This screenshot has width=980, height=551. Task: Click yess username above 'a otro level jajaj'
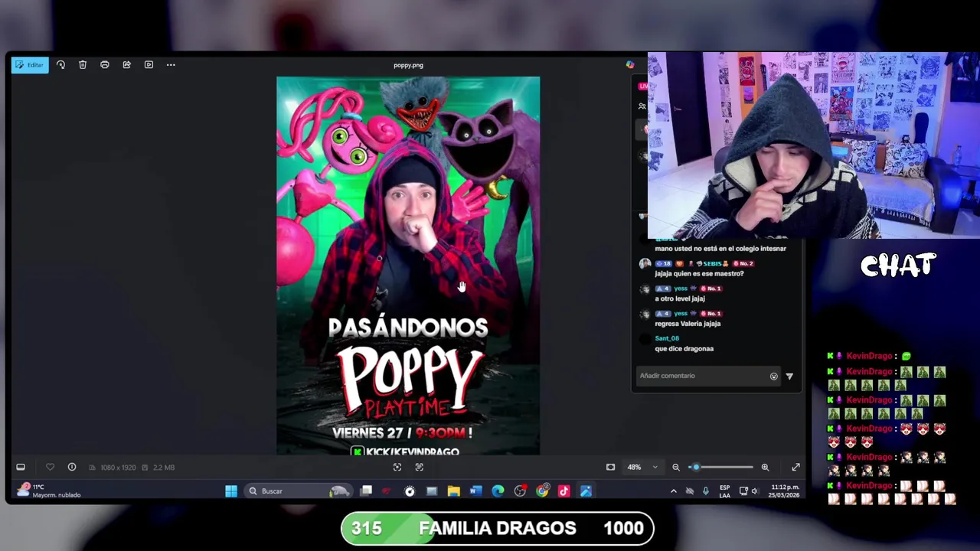(680, 289)
